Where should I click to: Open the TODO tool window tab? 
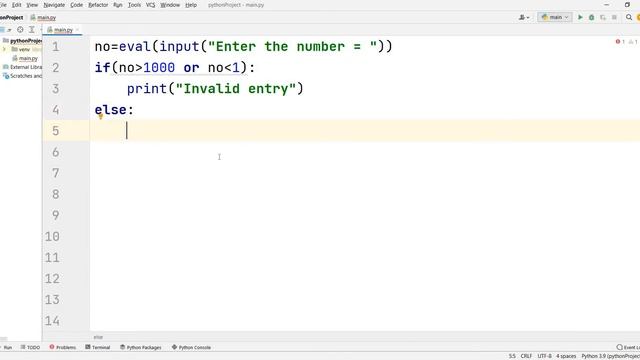pyautogui.click(x=30, y=347)
